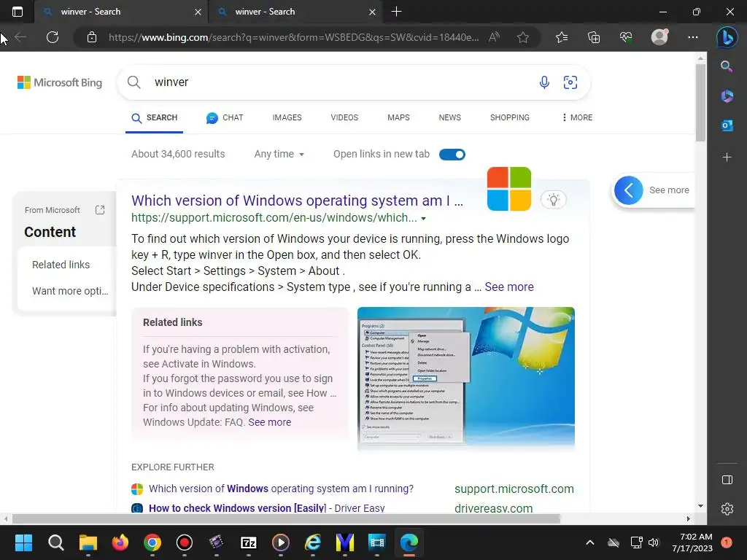The image size is (747, 560).
Task: Open sidebar settings gear
Action: [727, 509]
